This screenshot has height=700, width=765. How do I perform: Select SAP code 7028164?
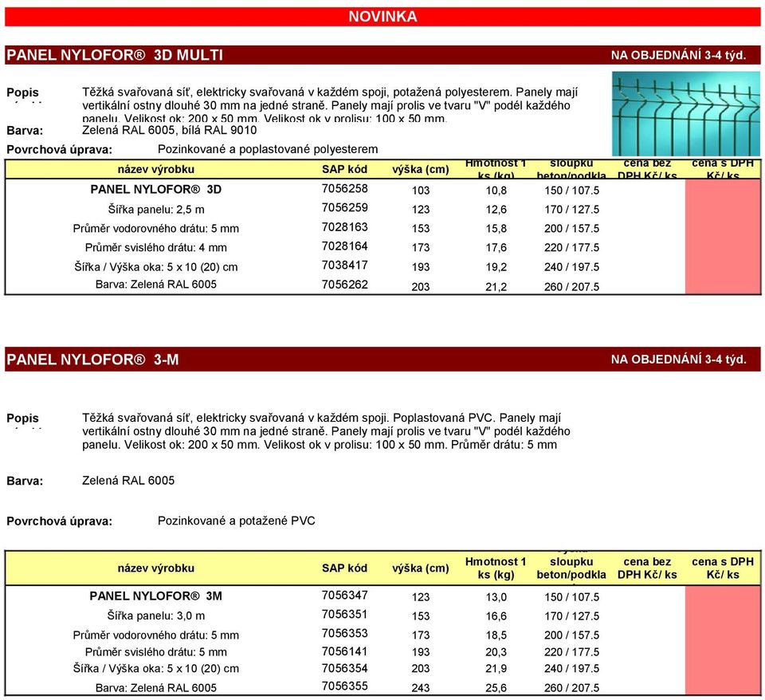click(x=344, y=246)
